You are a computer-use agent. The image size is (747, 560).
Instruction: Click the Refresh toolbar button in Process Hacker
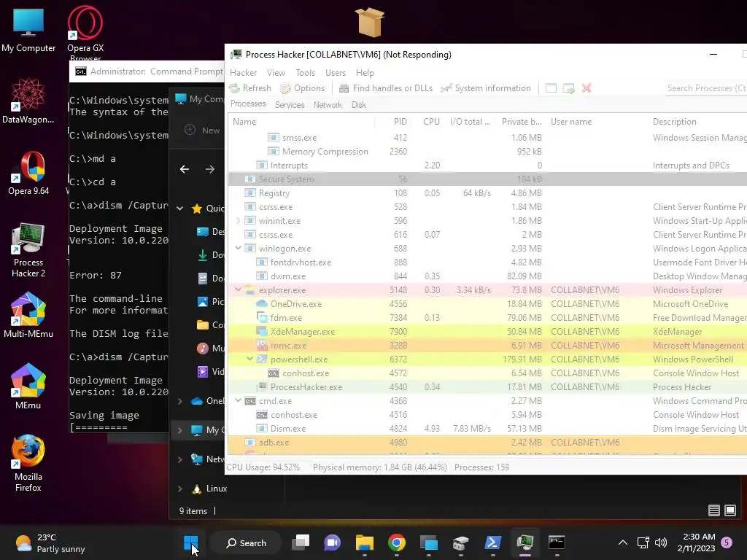pyautogui.click(x=250, y=88)
